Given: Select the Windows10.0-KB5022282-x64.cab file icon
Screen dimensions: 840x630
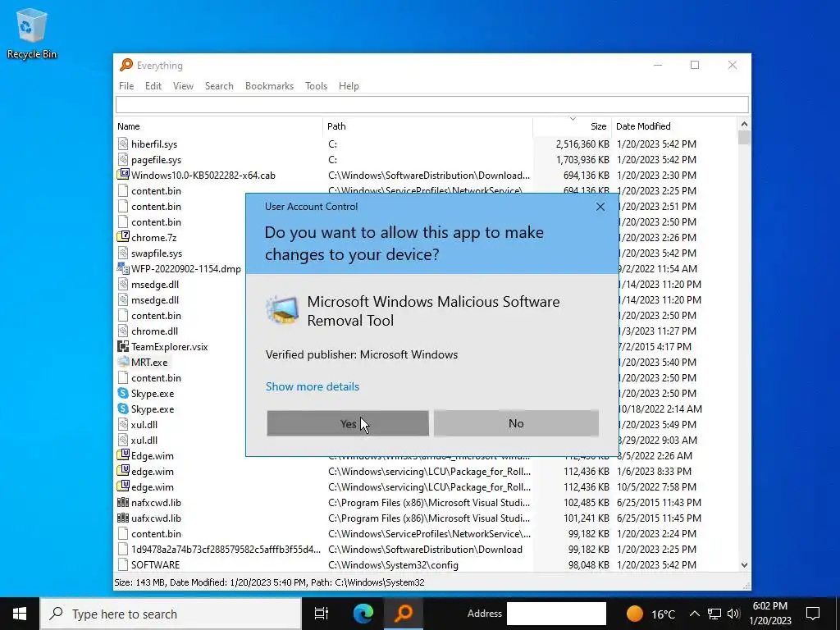Looking at the screenshot, I should [x=123, y=175].
